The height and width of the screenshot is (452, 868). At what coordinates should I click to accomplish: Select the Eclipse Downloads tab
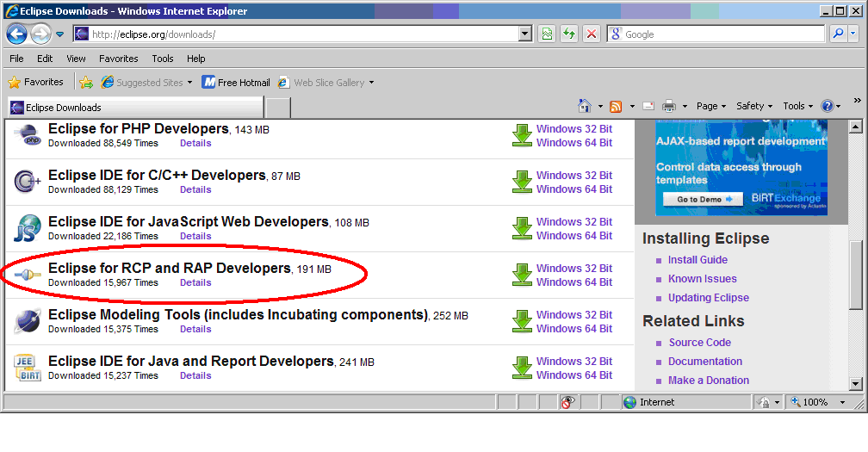click(135, 108)
